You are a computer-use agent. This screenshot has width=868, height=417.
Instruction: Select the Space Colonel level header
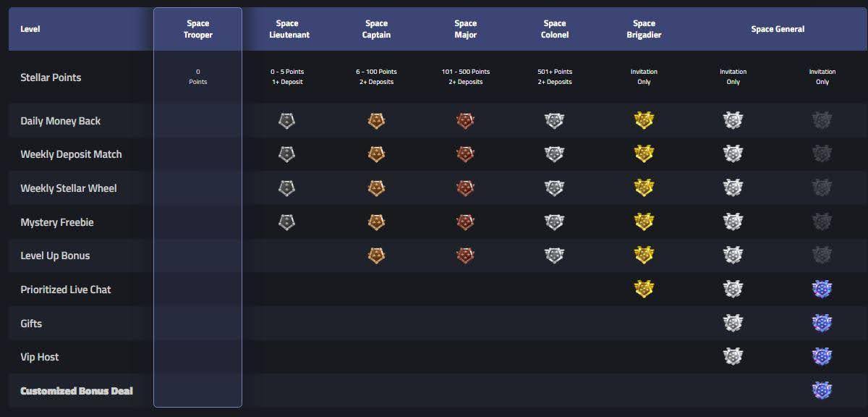[555, 29]
